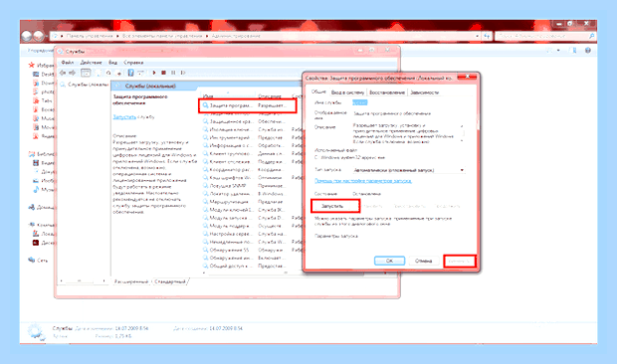
Task: Select Сеть in Explorer sidebar
Action: [x=38, y=260]
